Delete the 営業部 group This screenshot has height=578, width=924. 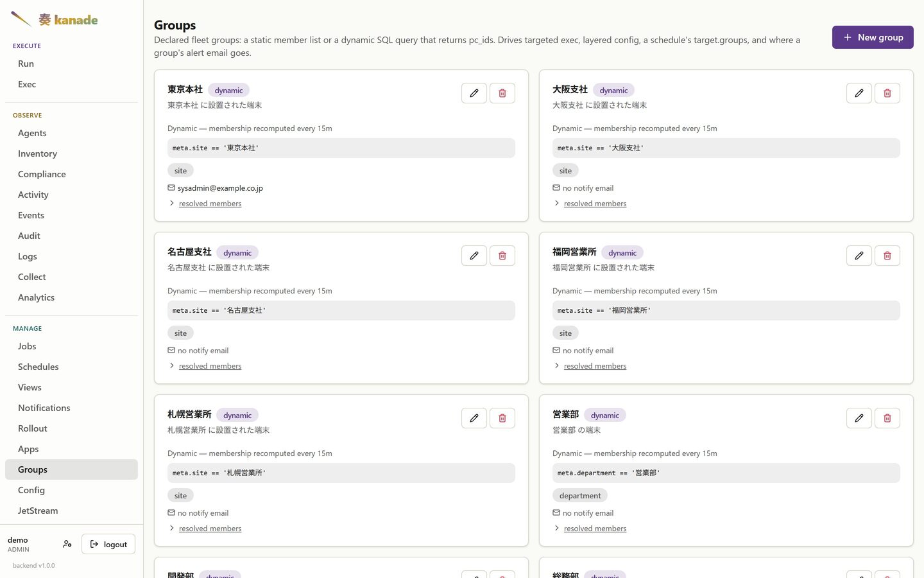(x=887, y=418)
